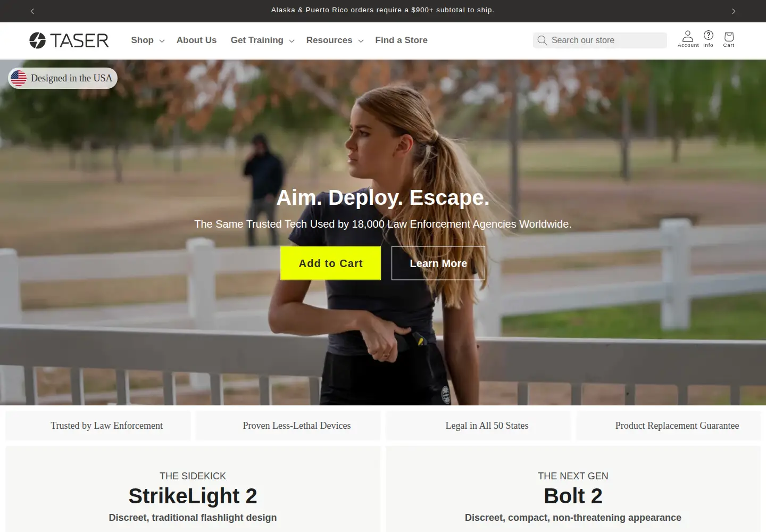
Task: Click the Alaska & Puerto Rico announcement text
Action: pos(382,10)
